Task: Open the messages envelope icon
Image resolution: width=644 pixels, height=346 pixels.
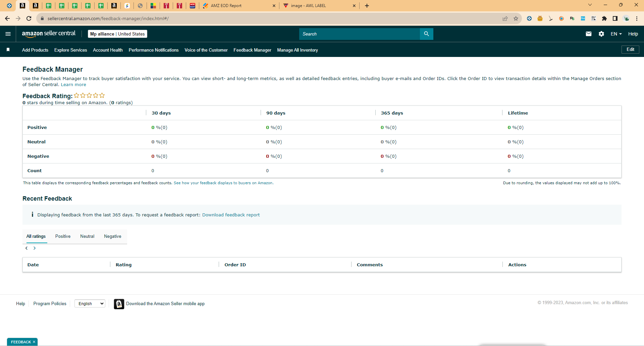Action: (588, 34)
